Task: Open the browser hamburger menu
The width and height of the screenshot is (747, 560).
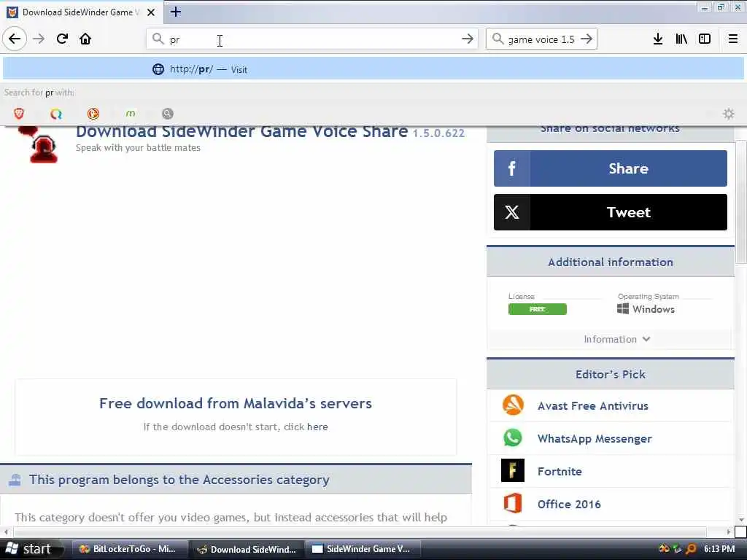Action: [x=733, y=39]
